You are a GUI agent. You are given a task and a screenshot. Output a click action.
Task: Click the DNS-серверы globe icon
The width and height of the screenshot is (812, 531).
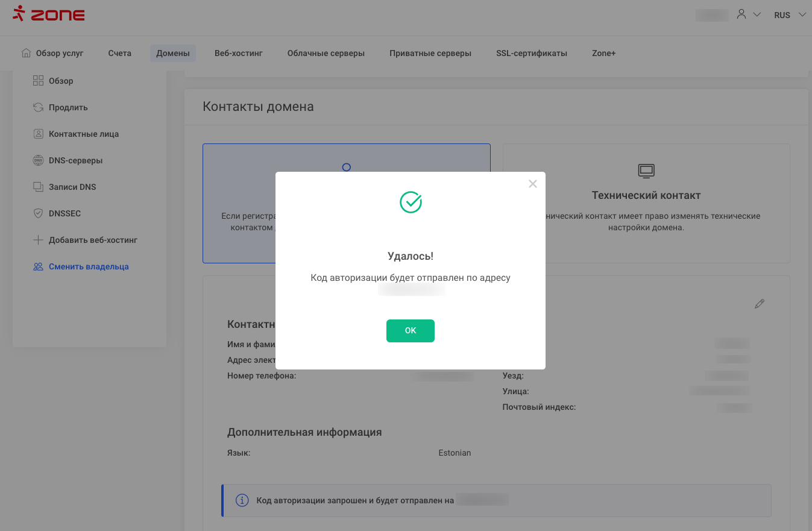click(38, 160)
